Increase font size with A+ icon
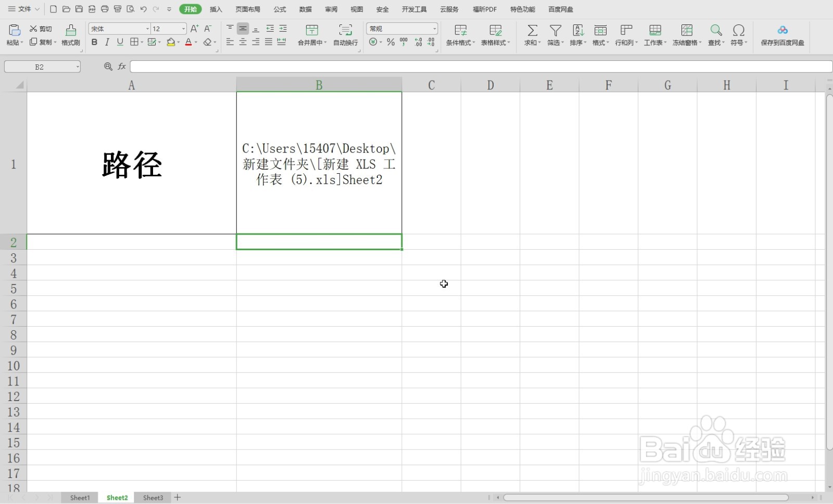 pyautogui.click(x=194, y=29)
